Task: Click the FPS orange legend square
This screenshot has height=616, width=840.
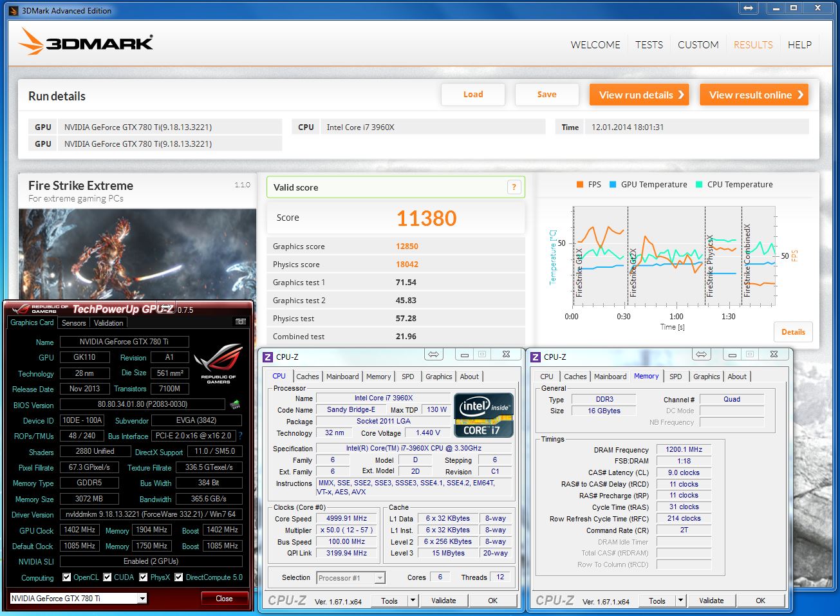Action: (580, 185)
